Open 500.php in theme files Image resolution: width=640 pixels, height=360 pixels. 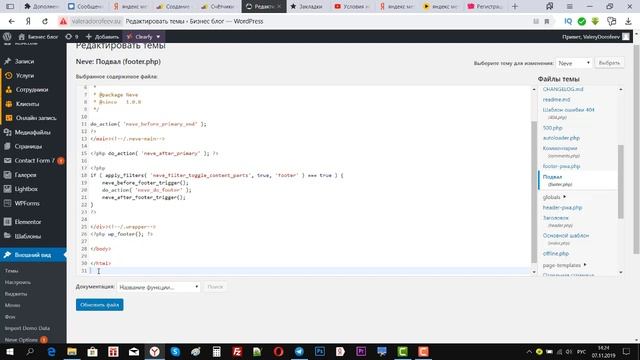(552, 128)
